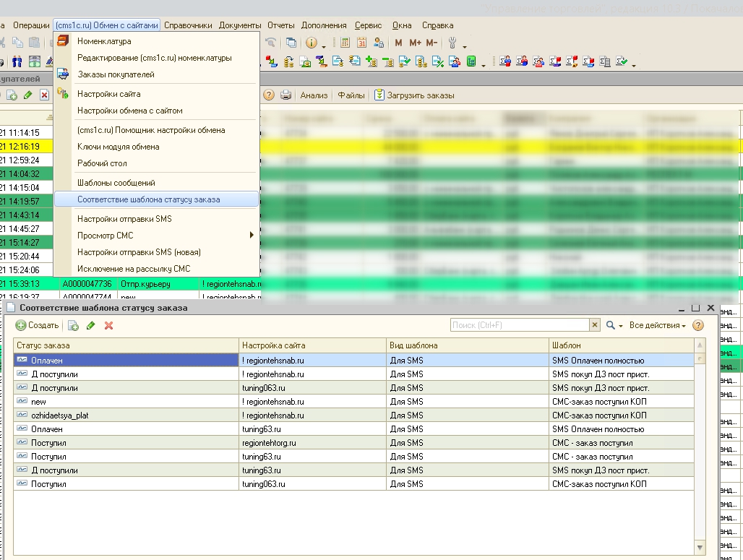The height and width of the screenshot is (560, 743).
Task: Click the info icon in the top toolbar
Action: pos(312,43)
